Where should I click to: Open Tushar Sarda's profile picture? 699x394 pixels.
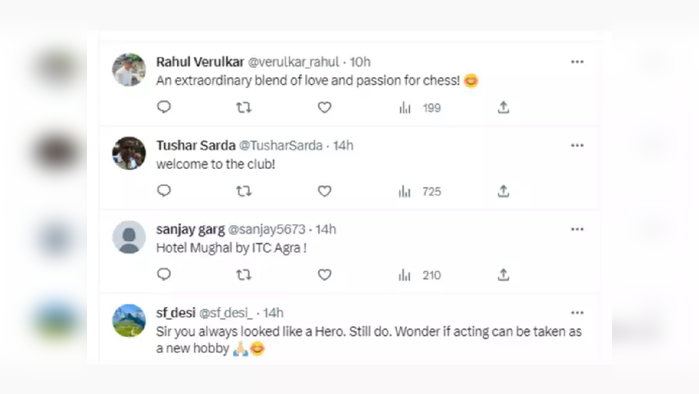[x=129, y=153]
